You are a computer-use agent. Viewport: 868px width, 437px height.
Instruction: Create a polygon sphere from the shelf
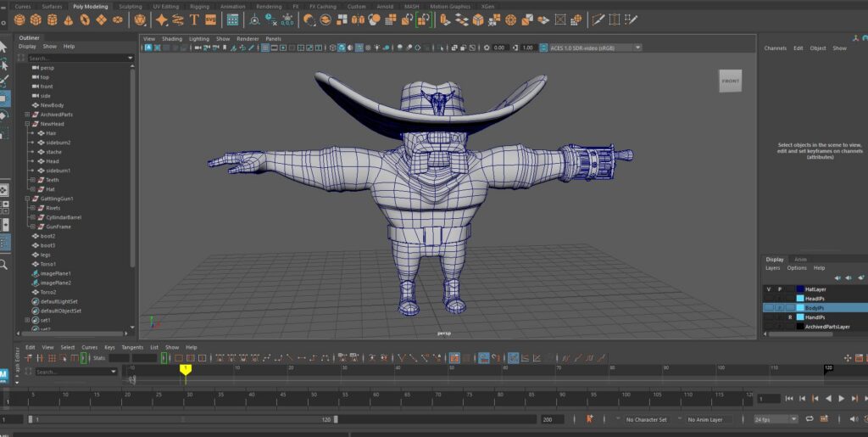coord(19,20)
